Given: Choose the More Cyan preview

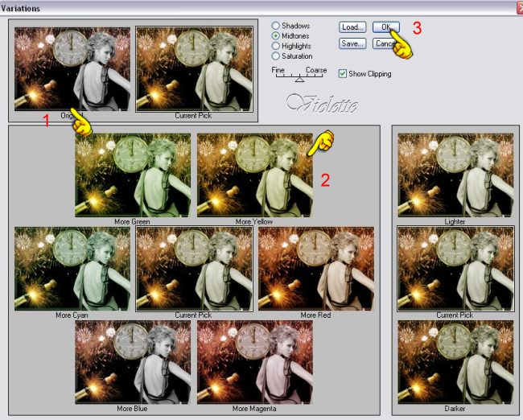Looking at the screenshot, I should pyautogui.click(x=72, y=269).
